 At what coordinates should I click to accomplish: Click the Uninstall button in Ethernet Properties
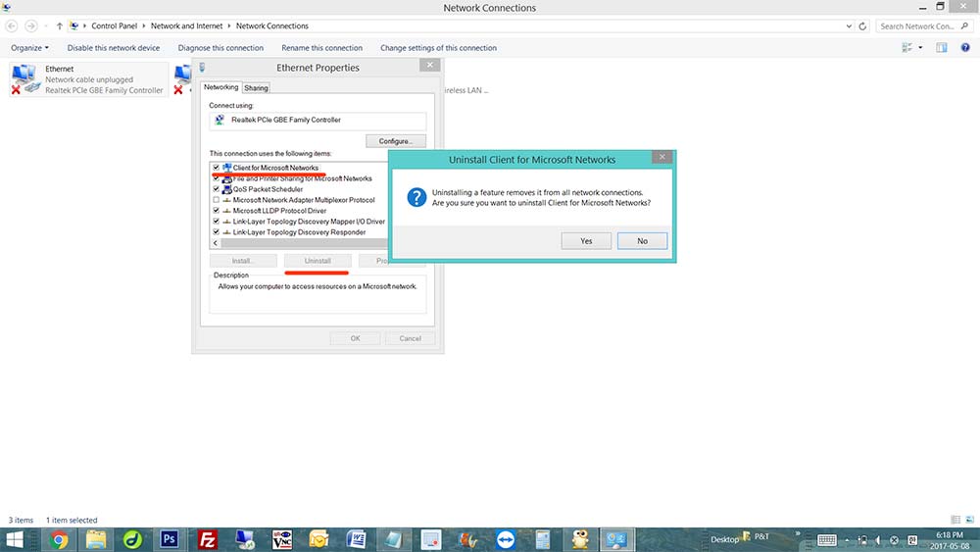(x=318, y=261)
